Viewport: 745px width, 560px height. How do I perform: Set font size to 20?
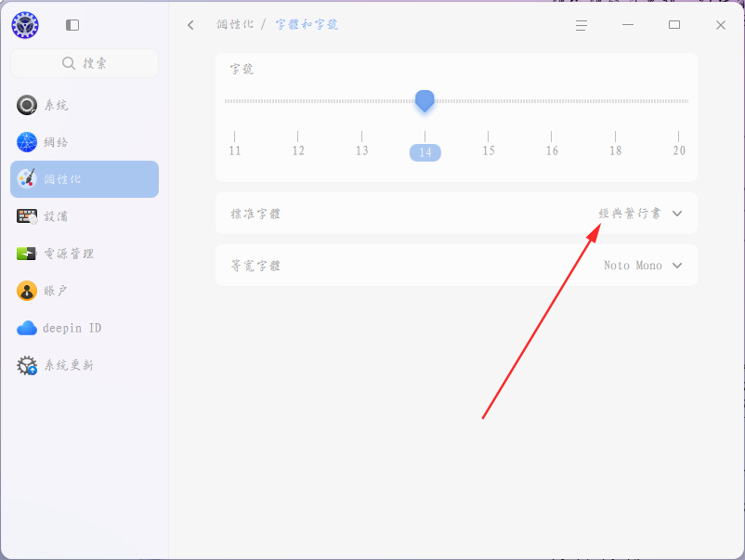point(679,150)
